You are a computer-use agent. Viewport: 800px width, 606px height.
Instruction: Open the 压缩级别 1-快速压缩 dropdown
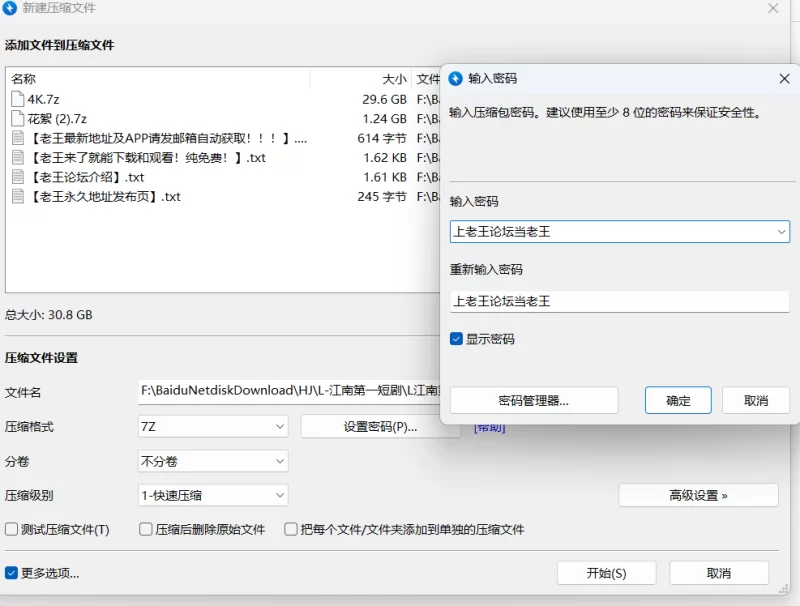[x=213, y=495]
